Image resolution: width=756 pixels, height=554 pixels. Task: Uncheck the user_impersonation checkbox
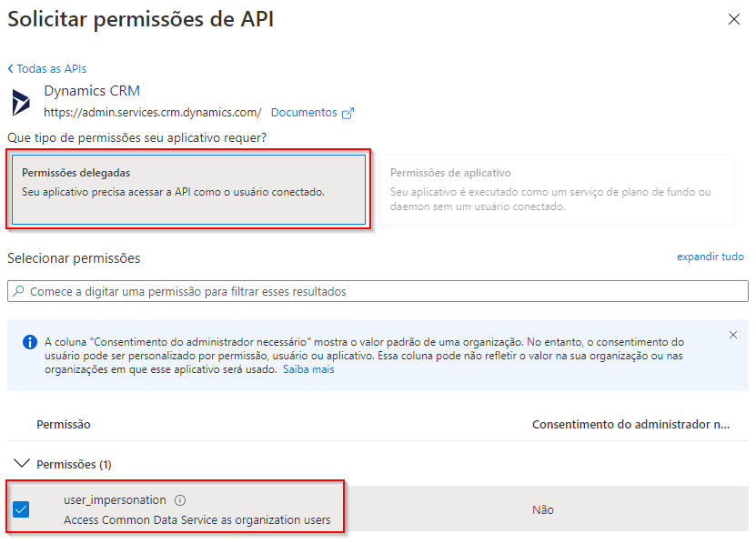(21, 509)
